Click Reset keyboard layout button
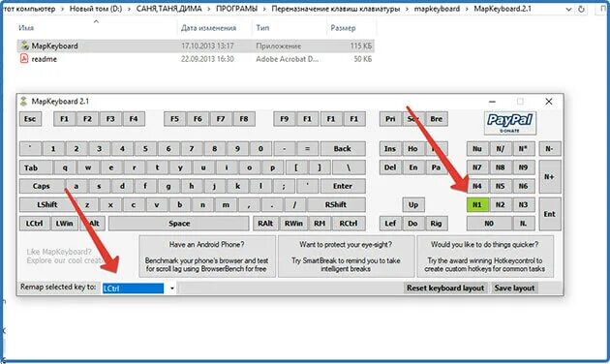Image resolution: width=610 pixels, height=364 pixels. 445,288
